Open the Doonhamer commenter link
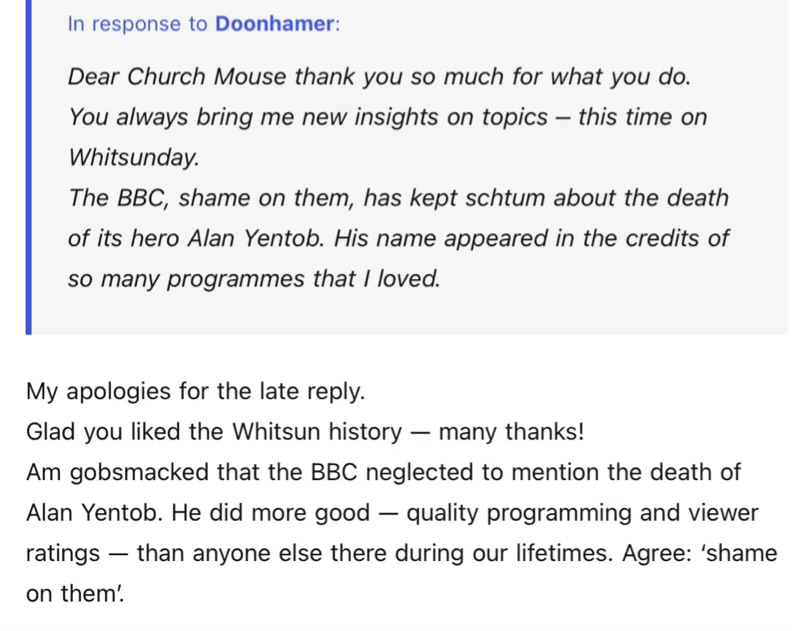 [x=274, y=24]
